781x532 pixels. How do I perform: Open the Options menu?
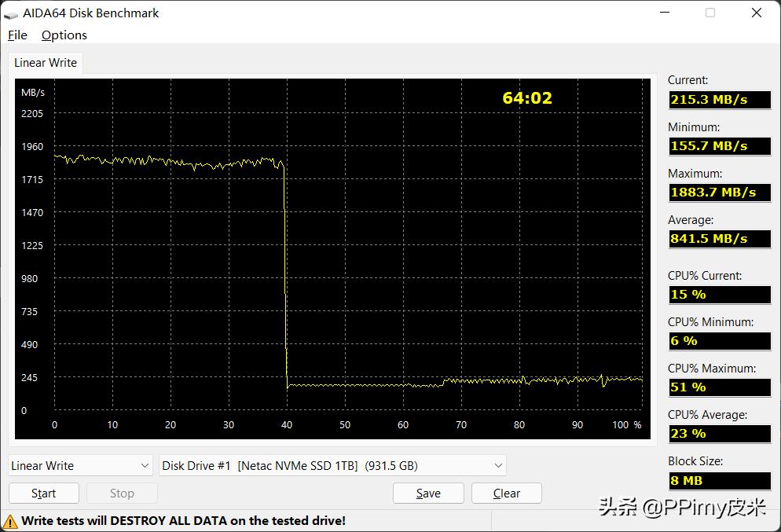click(x=64, y=35)
